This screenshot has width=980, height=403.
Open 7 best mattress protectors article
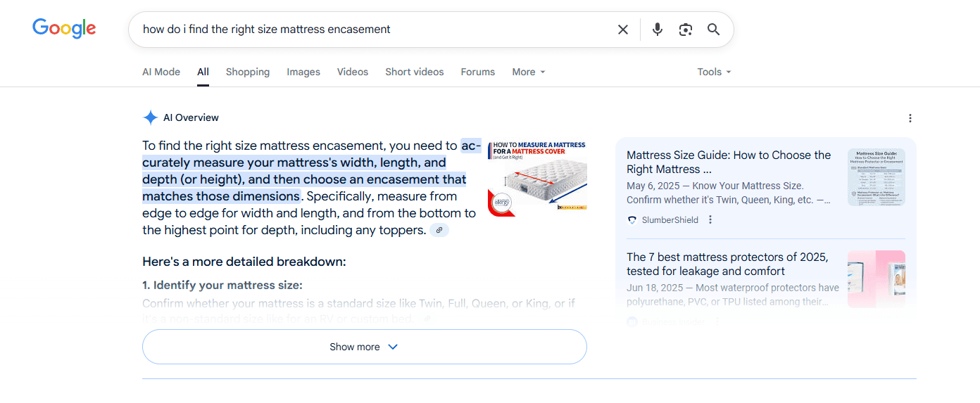coord(727,264)
